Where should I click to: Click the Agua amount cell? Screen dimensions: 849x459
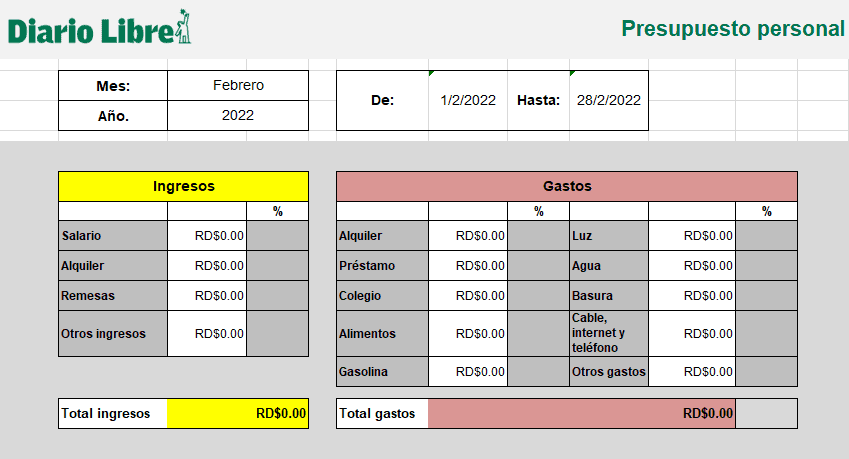tap(692, 266)
